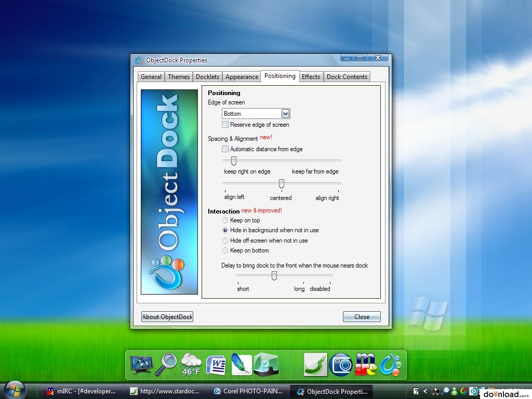
Task: Go to the Docklets tab
Action: point(207,77)
